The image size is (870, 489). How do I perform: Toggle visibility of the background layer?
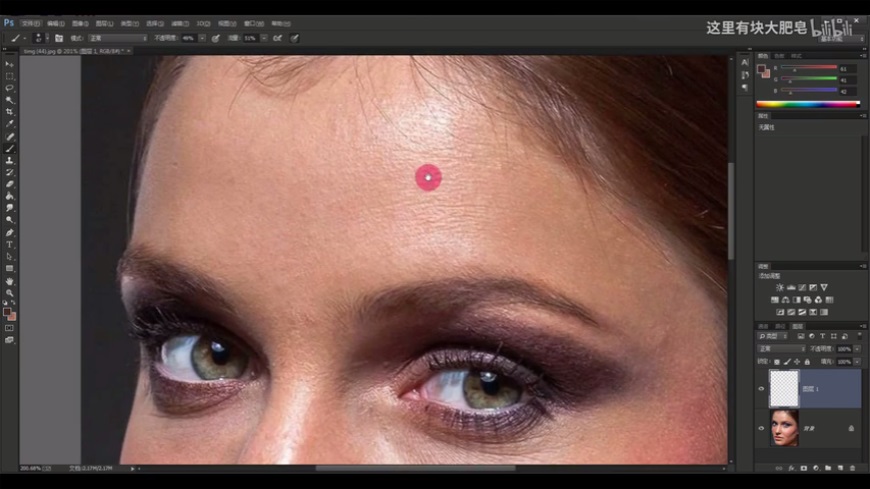762,427
